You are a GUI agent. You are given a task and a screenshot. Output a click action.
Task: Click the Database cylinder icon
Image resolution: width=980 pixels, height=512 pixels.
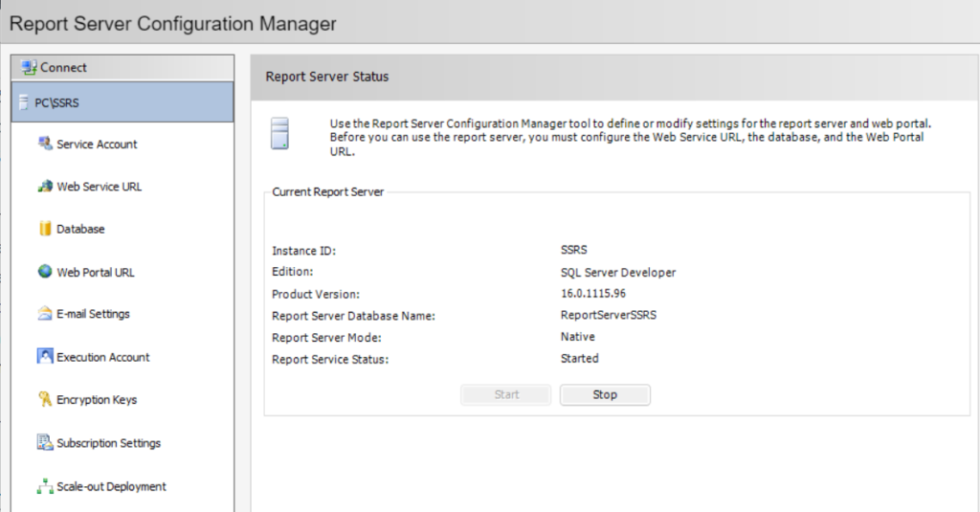45,229
